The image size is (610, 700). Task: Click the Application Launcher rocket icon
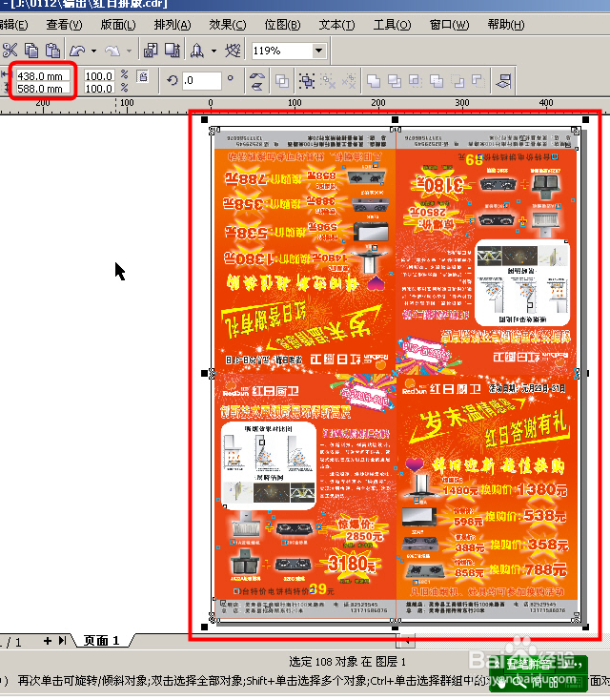196,51
